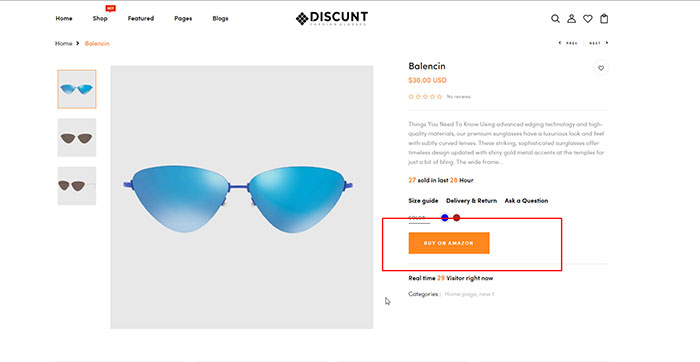Add Balencin to wishlist with heart button
Image resolution: width=700 pixels, height=362 pixels.
pyautogui.click(x=601, y=68)
